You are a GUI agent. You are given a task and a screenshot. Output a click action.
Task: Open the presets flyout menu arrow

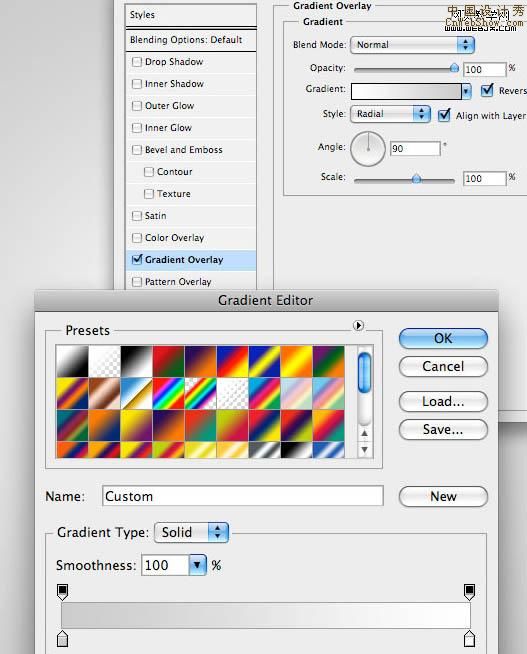(x=358, y=325)
